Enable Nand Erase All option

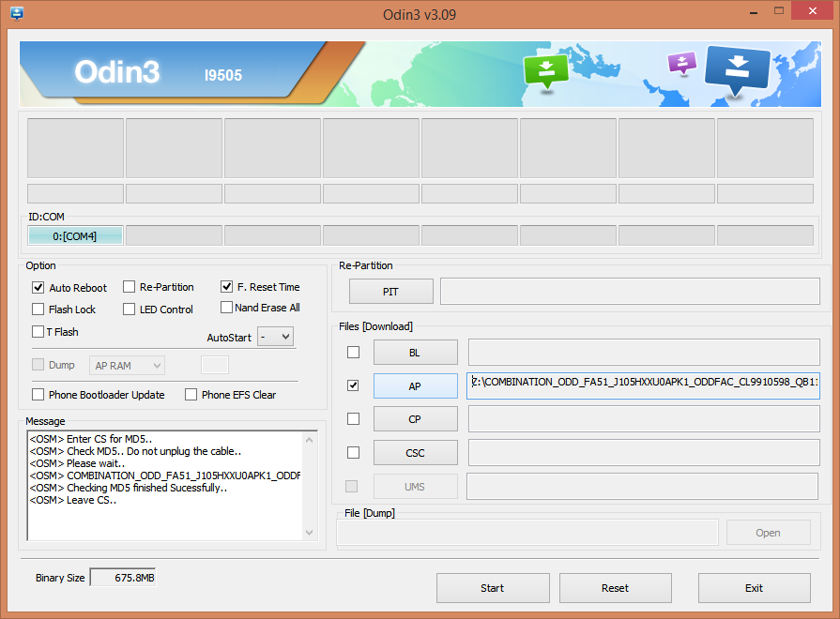(226, 308)
